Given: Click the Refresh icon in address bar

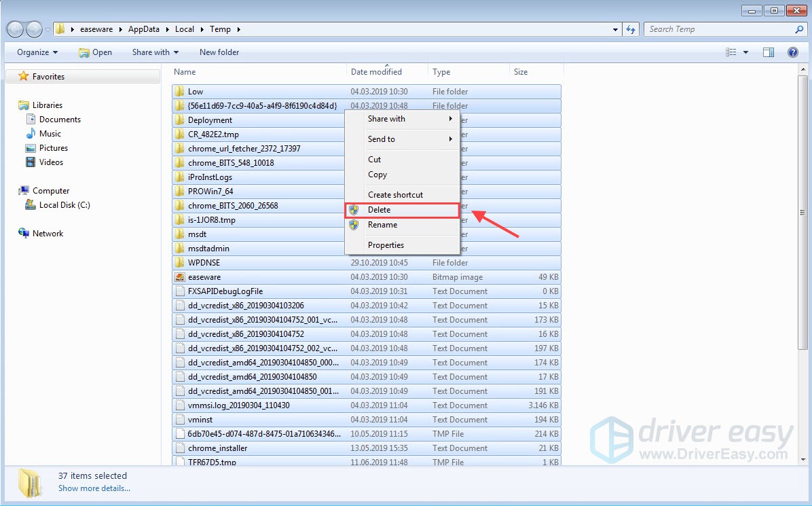Looking at the screenshot, I should pyautogui.click(x=632, y=29).
